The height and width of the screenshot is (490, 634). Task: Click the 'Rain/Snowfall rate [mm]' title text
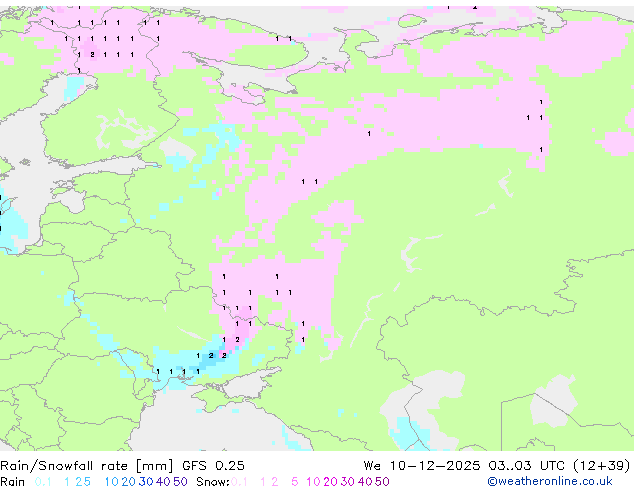pyautogui.click(x=87, y=466)
